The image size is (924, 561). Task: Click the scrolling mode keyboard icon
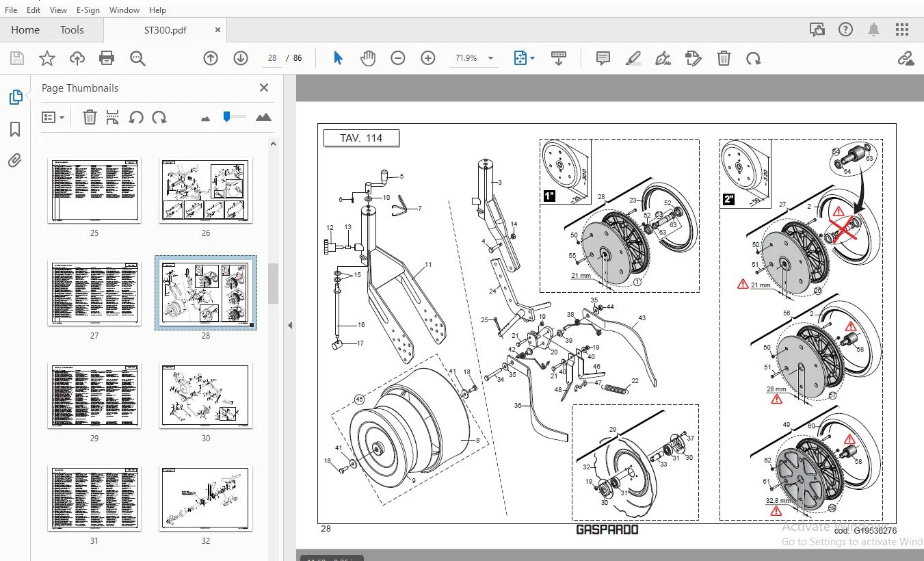[x=559, y=58]
